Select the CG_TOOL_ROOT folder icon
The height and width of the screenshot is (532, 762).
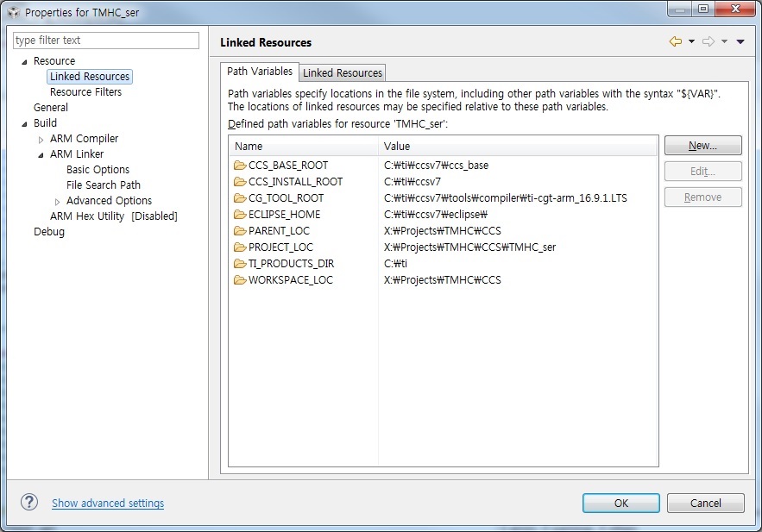coord(240,198)
